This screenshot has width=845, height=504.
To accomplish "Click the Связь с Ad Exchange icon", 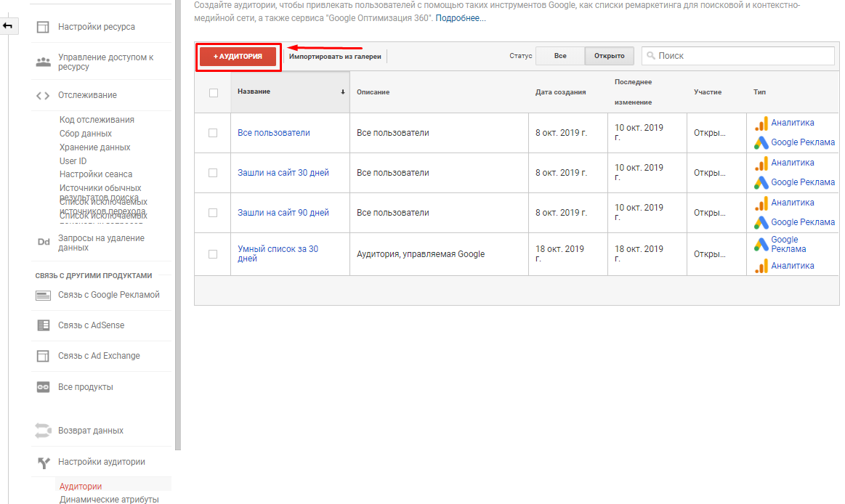I will (43, 357).
